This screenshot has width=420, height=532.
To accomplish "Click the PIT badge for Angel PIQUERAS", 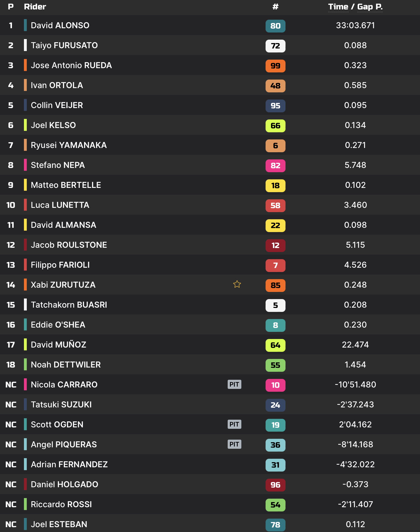I will coord(234,444).
